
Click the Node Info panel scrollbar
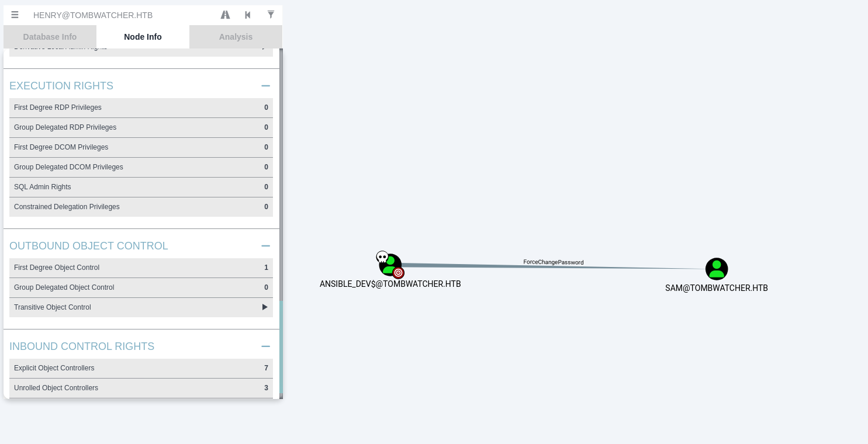click(281, 175)
